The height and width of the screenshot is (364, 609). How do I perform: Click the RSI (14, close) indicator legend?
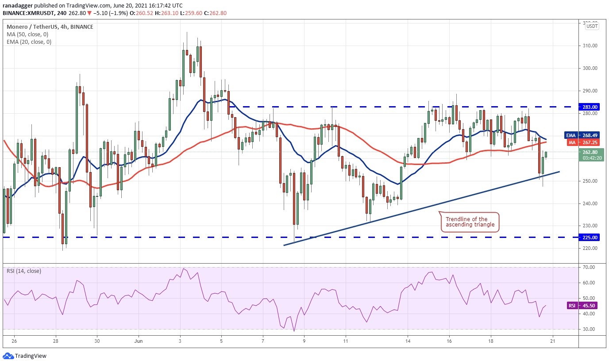(x=24, y=271)
